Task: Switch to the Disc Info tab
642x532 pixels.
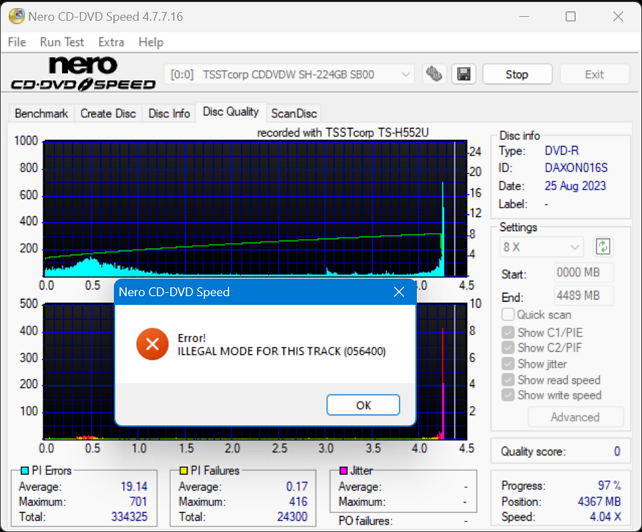Action: [169, 113]
